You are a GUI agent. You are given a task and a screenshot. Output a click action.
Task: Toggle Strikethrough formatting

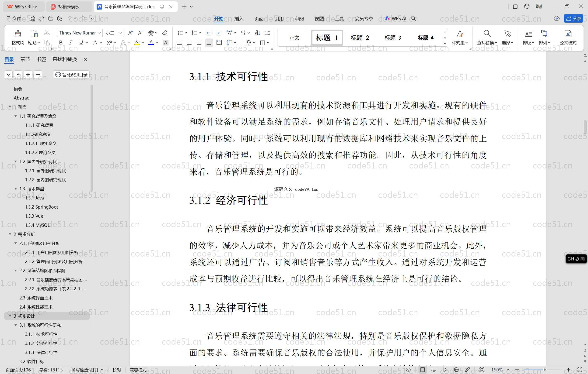pyautogui.click(x=95, y=43)
